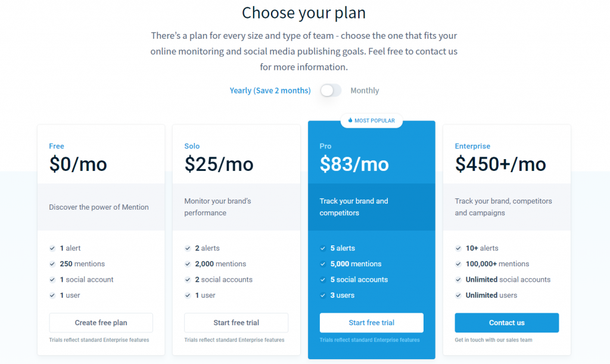This screenshot has height=364, width=610.
Task: Click checkmark icon next to 250 mentions
Action: point(52,264)
